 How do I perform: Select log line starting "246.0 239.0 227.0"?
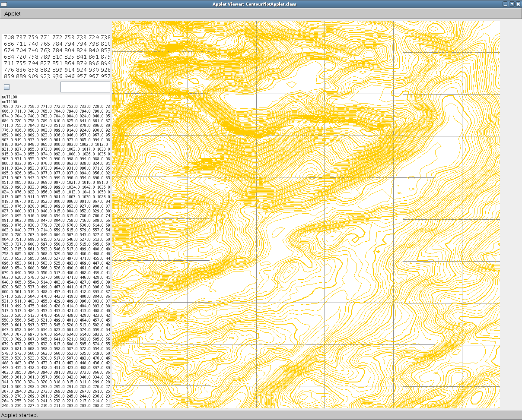pyautogui.click(x=56, y=405)
